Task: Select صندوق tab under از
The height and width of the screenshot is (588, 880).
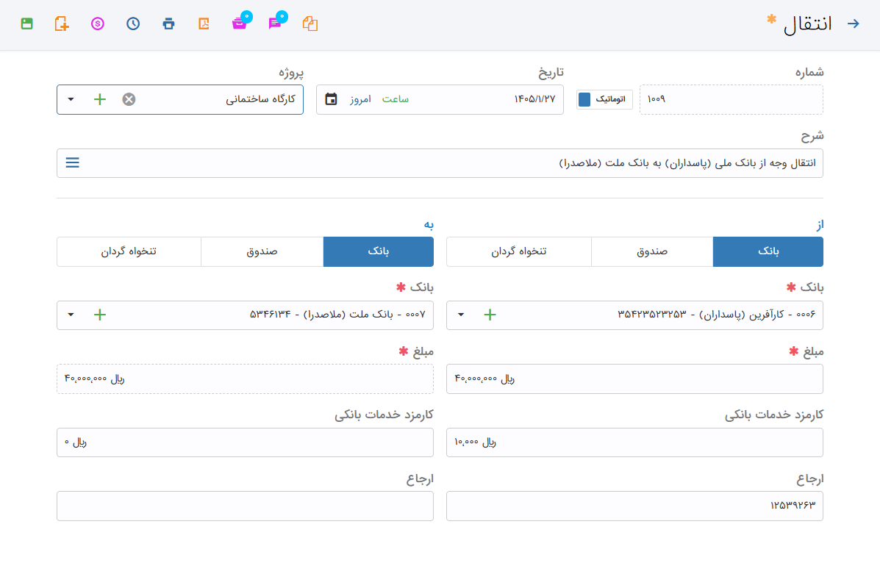Action: [x=652, y=251]
